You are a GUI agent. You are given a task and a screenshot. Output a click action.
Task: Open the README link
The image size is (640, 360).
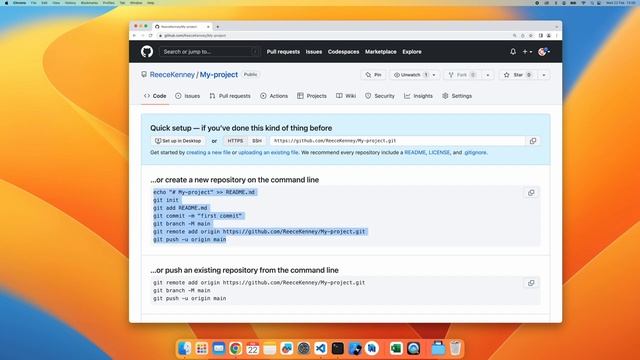tap(415, 152)
